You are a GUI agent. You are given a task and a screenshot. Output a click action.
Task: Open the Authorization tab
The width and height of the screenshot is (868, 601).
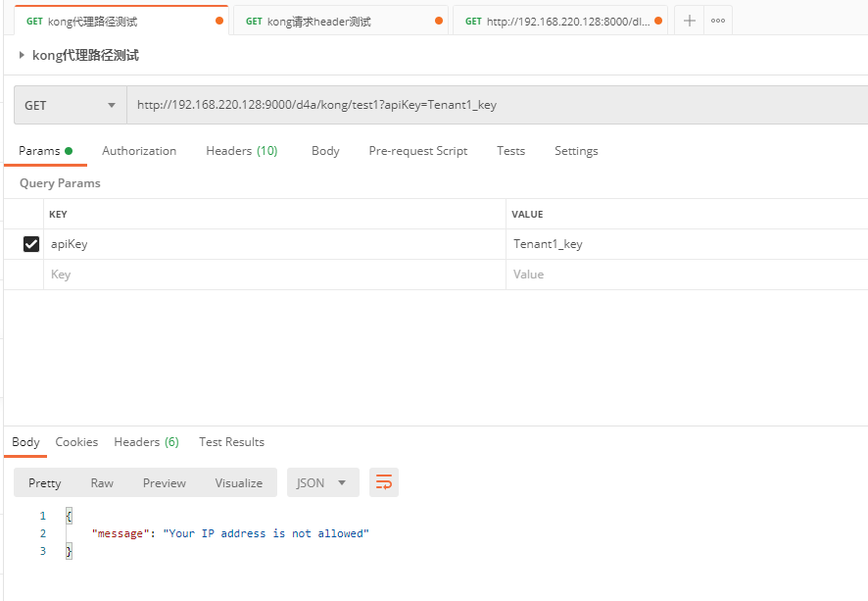coord(139,151)
